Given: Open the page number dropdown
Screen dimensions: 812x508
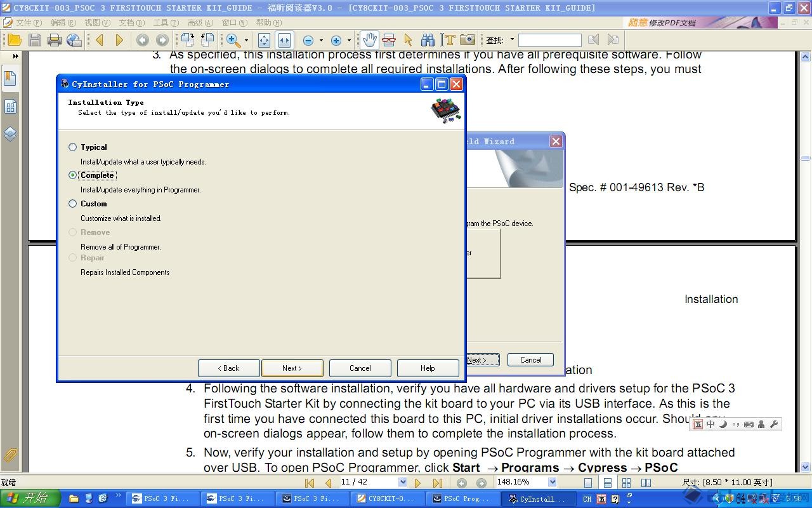Looking at the screenshot, I should [x=402, y=482].
